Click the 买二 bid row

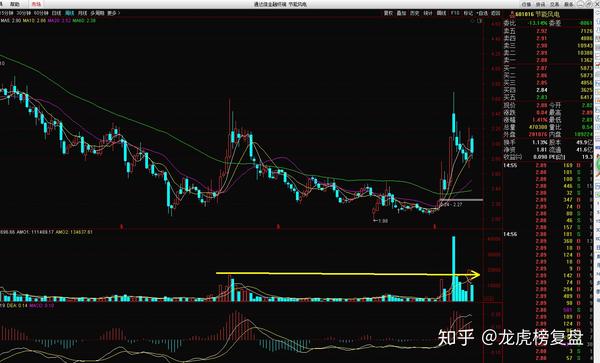click(x=548, y=75)
